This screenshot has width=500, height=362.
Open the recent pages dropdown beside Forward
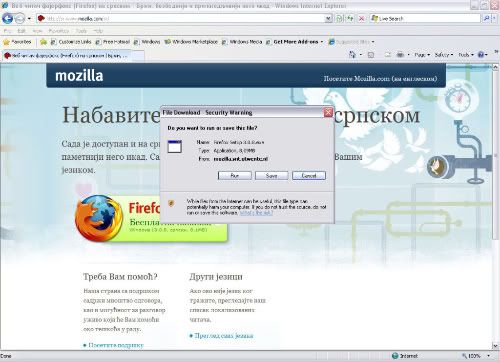click(x=29, y=18)
